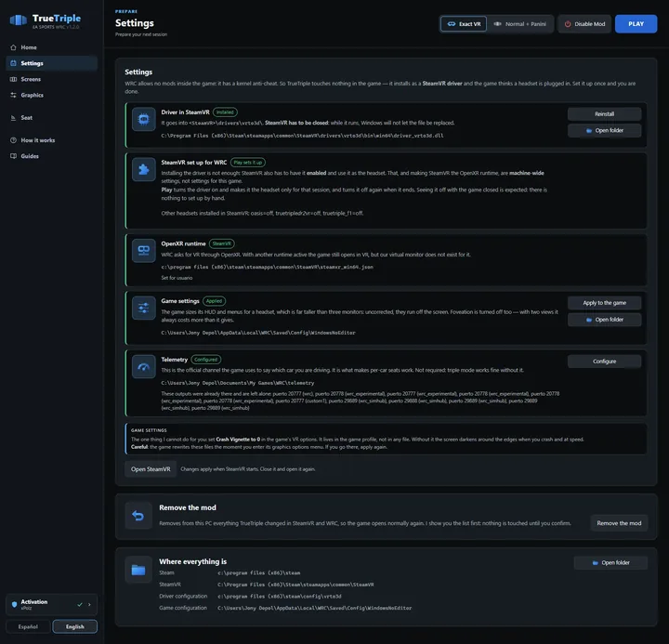Viewport: 669px width, 644px height.
Task: Click the SteamVR path value at bottom
Action: [x=295, y=585]
